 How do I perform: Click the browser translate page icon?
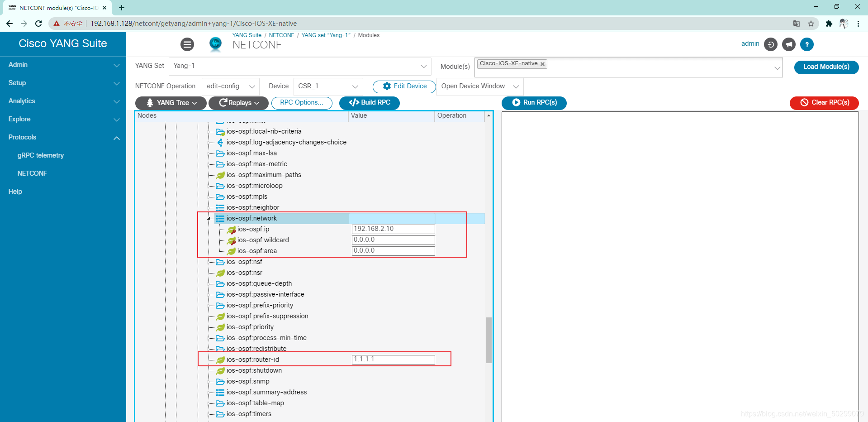pos(797,24)
